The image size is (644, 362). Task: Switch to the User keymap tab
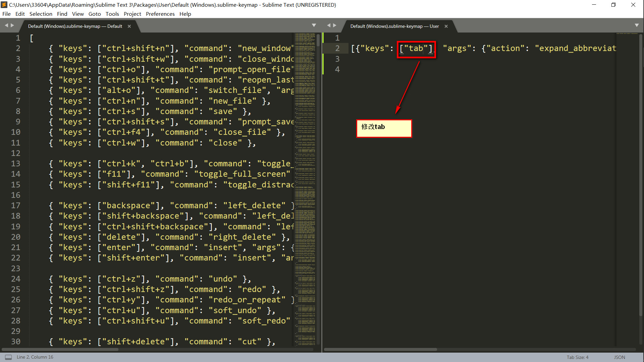click(x=394, y=26)
